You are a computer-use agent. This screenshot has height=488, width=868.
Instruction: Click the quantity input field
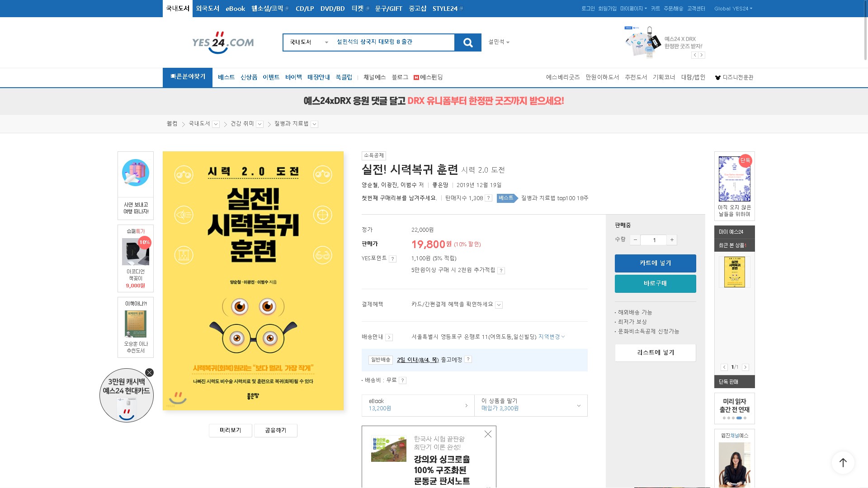click(x=654, y=240)
